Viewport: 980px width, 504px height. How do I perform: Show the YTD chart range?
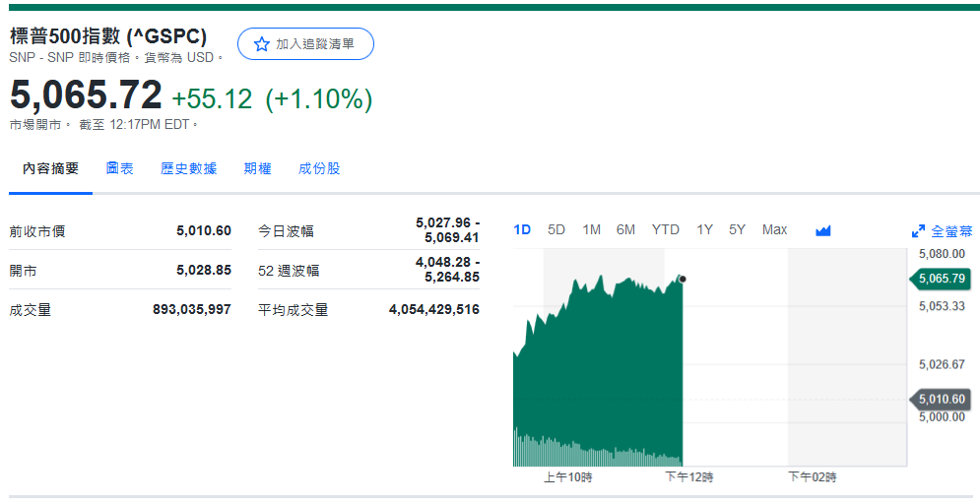(x=665, y=229)
